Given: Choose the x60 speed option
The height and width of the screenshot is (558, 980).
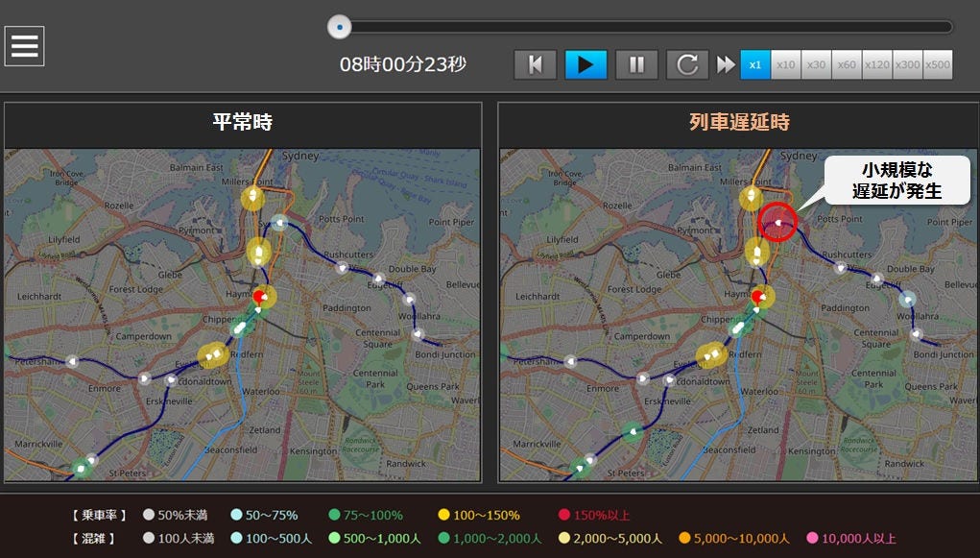Looking at the screenshot, I should point(847,64).
